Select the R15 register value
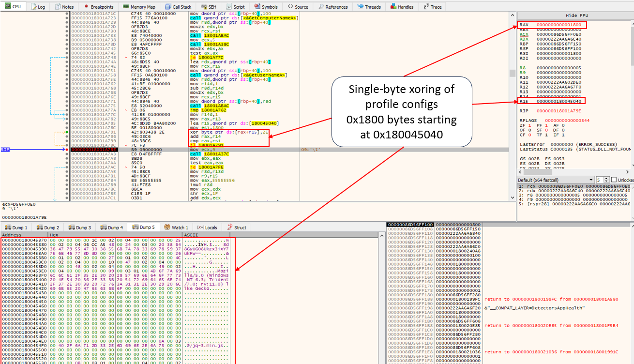 [559, 101]
